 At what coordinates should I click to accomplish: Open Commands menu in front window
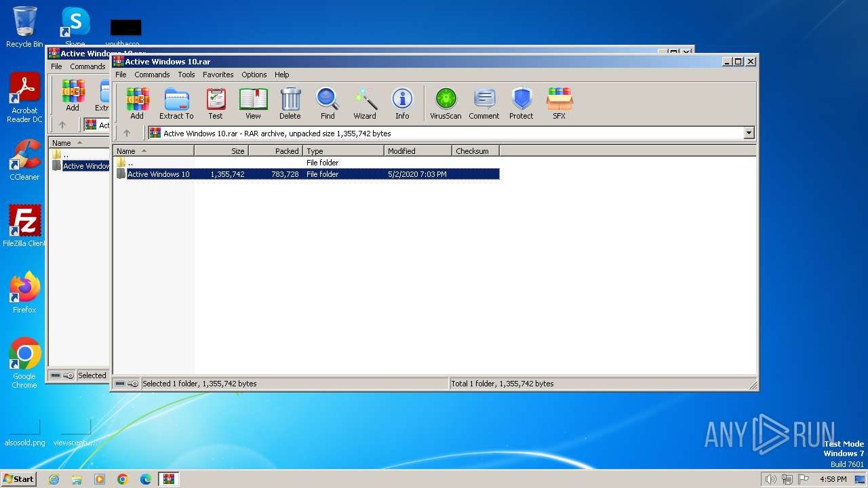point(152,75)
